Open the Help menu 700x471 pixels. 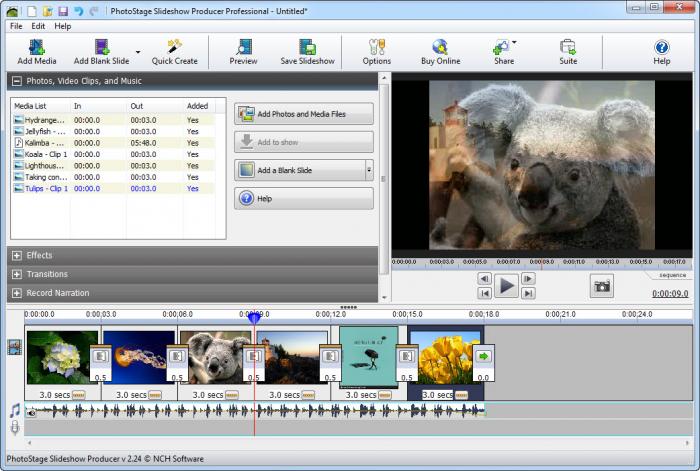62,26
